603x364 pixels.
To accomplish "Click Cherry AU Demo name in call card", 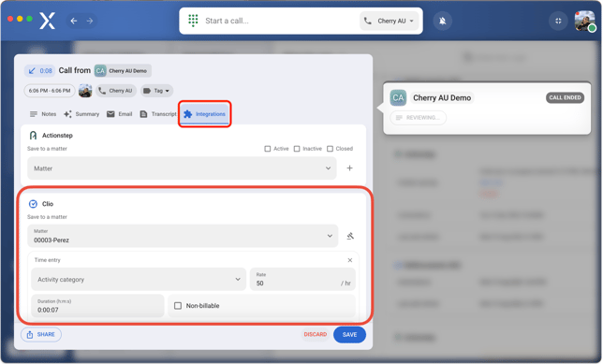I will [x=442, y=98].
